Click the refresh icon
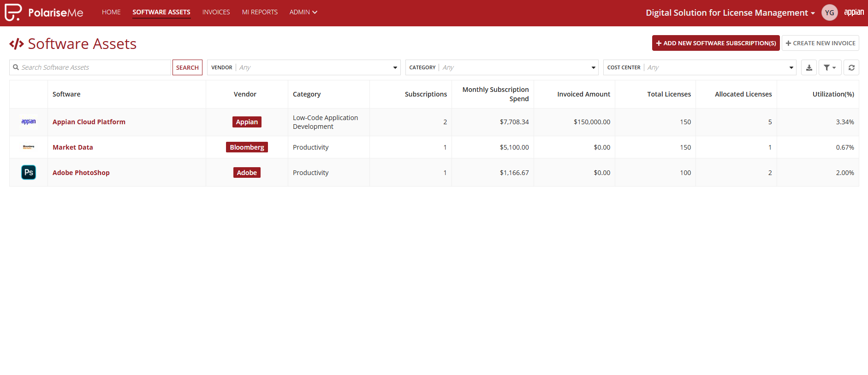The width and height of the screenshot is (868, 375). point(851,67)
